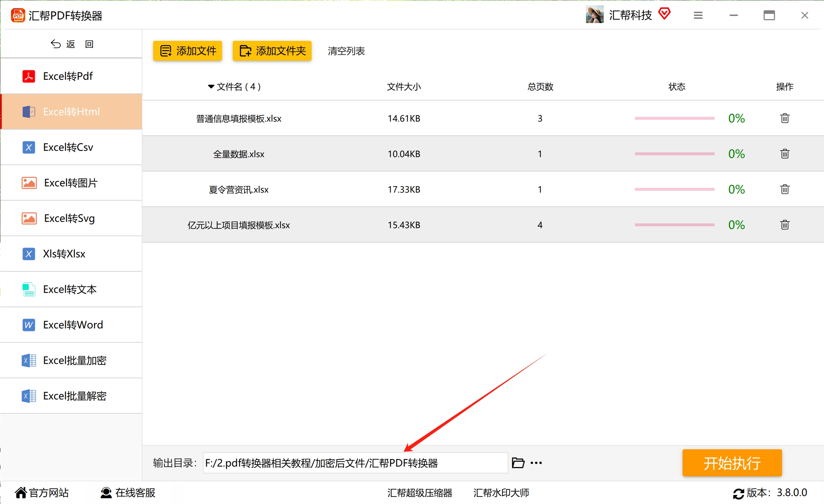
Task: Click the 总页数 column header
Action: (x=540, y=87)
